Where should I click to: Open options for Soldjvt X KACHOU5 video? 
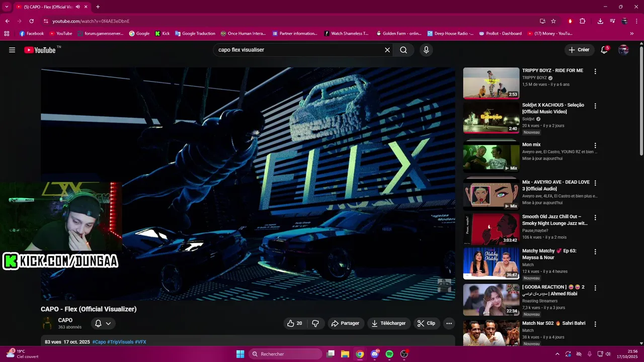pyautogui.click(x=595, y=106)
